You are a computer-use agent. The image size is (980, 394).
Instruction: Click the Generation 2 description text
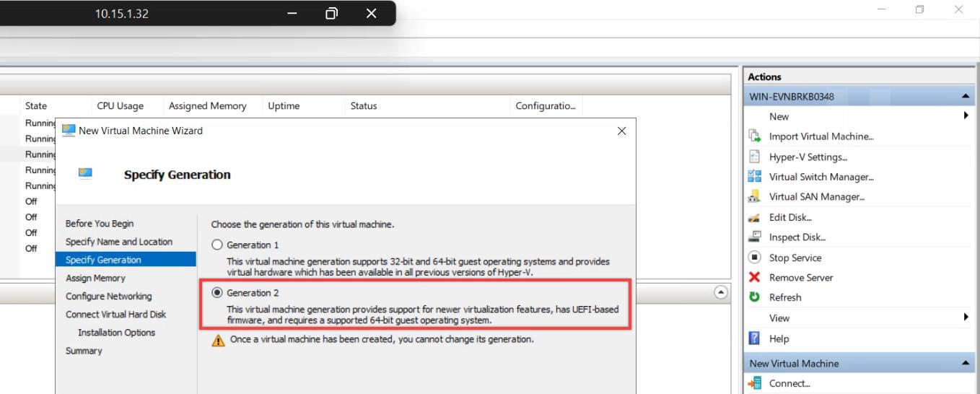pyautogui.click(x=423, y=315)
